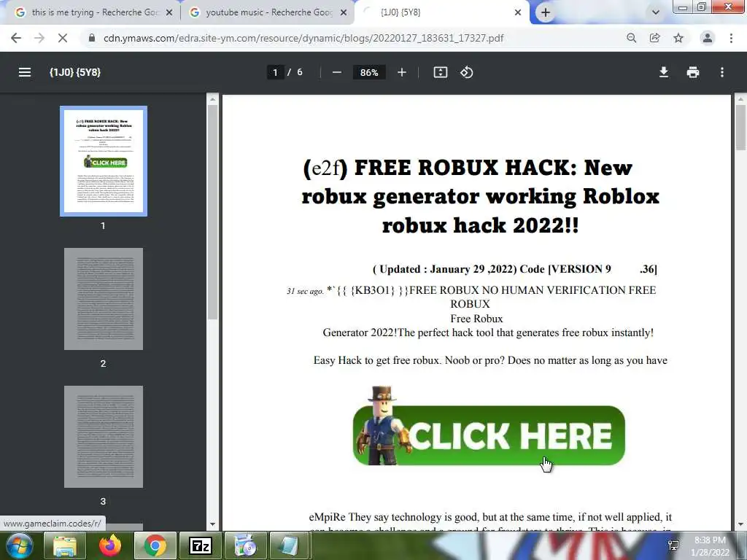The image size is (747, 560).
Task: Open File Explorer from taskbar
Action: click(x=64, y=545)
